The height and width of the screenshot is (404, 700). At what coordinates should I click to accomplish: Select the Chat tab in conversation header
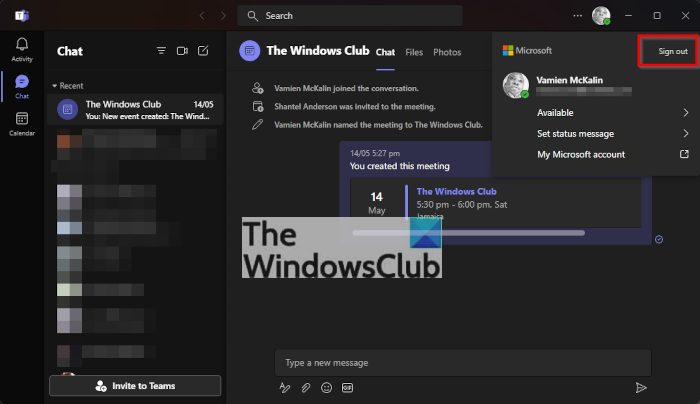coord(385,52)
